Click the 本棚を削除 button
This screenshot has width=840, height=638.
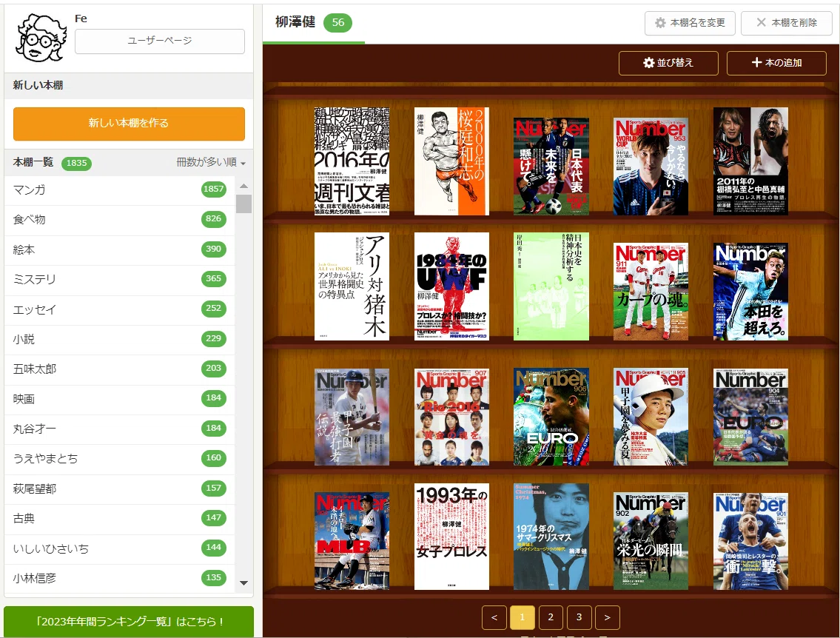click(x=787, y=23)
